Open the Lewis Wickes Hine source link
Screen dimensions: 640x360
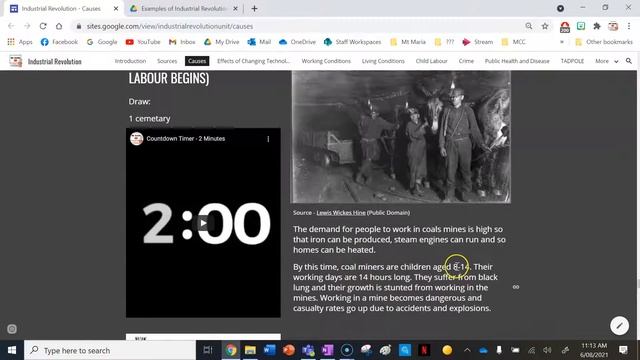coord(341,213)
